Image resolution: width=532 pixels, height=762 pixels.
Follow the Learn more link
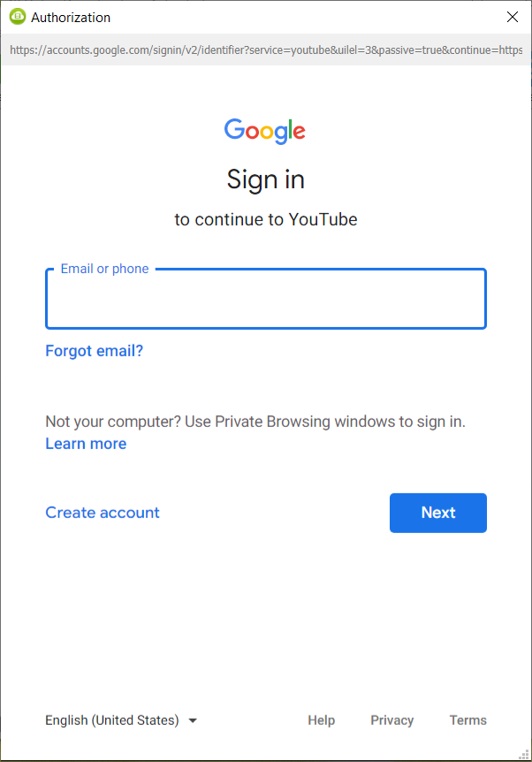[86, 444]
